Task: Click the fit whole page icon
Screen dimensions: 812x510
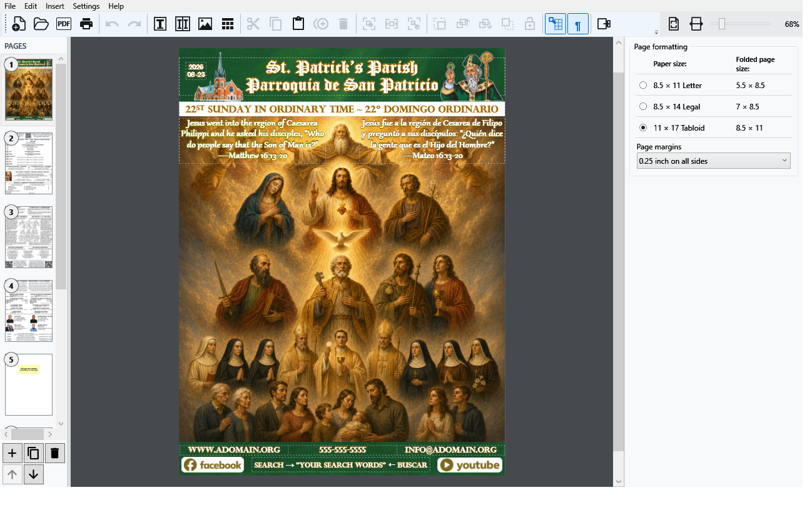Action: tap(674, 24)
